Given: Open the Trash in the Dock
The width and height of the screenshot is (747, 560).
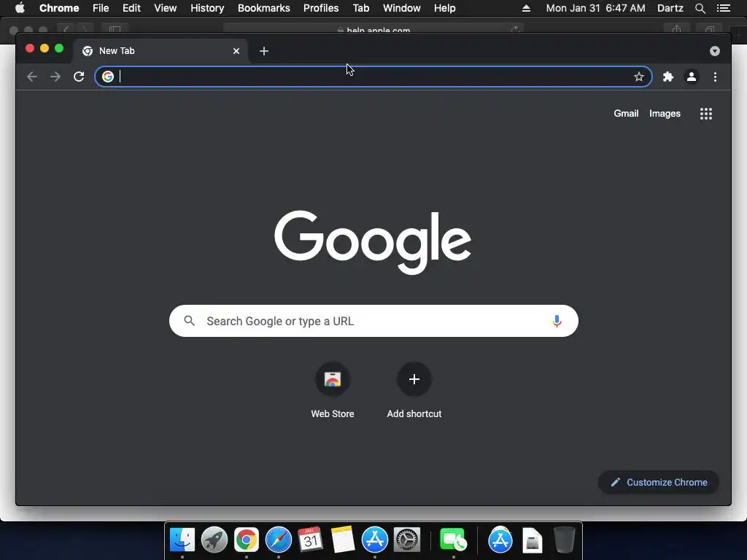Looking at the screenshot, I should [565, 540].
